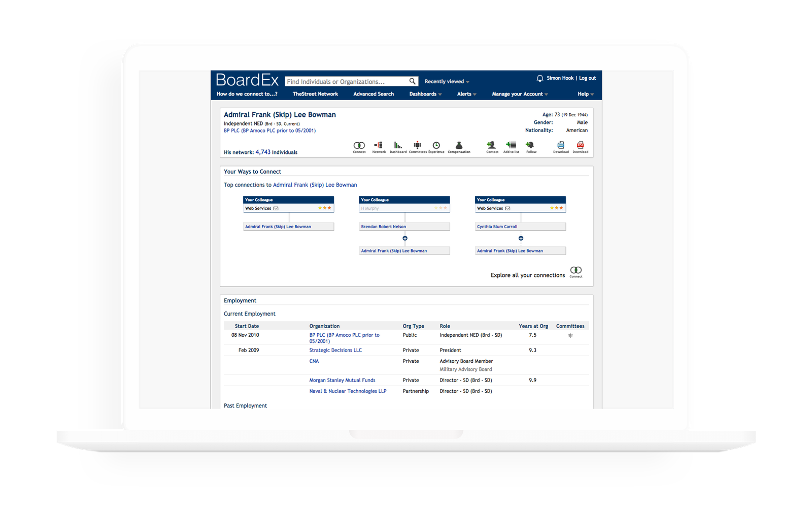The height and width of the screenshot is (508, 812).
Task: Click the Organization column header
Action: pyautogui.click(x=324, y=326)
